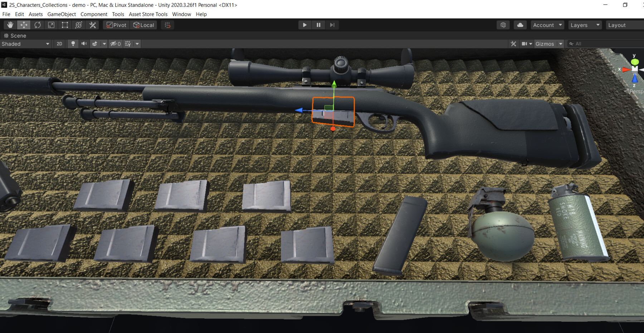
Task: Toggle Pivot/Center handle position
Action: (x=116, y=25)
